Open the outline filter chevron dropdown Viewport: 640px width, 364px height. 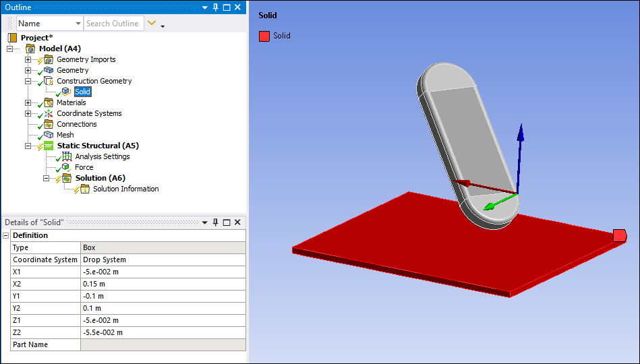point(152,24)
